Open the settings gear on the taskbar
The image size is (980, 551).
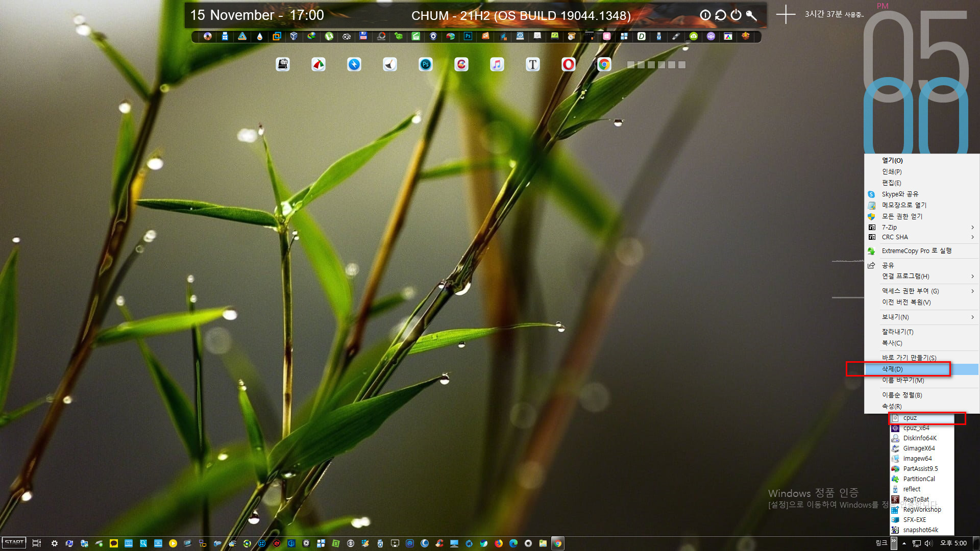54,543
